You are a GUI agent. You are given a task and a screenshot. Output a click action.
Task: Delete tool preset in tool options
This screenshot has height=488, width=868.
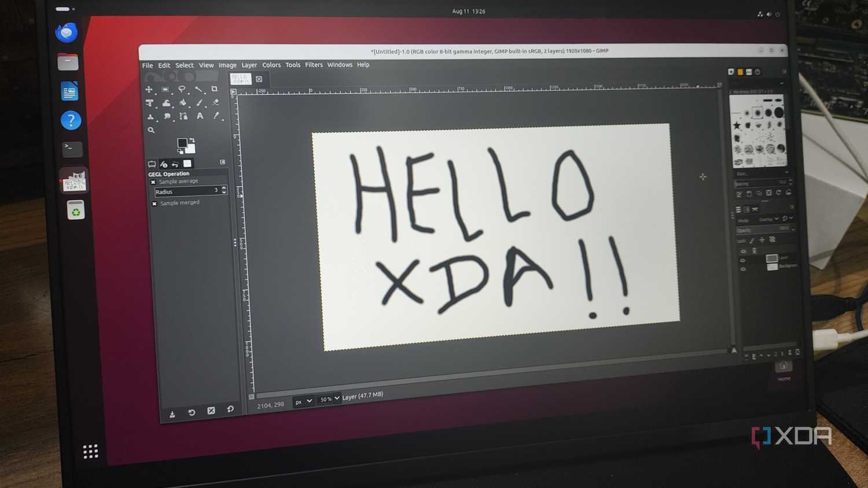tap(211, 411)
